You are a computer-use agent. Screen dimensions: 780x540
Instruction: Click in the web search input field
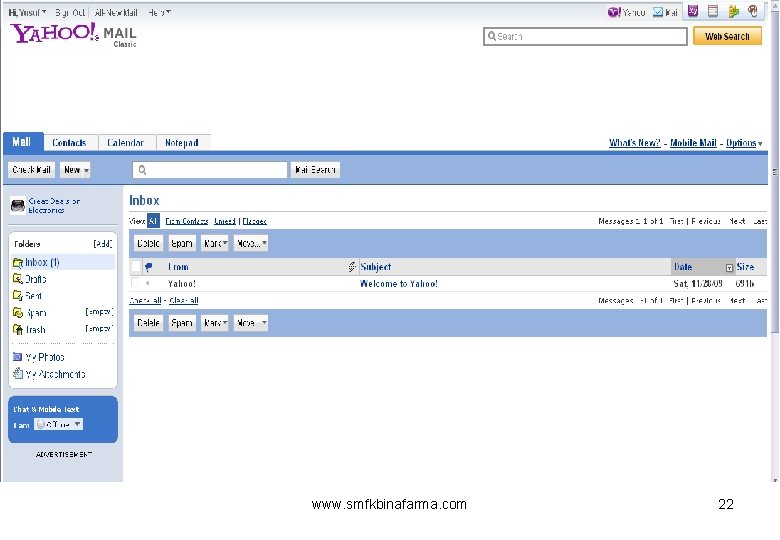coord(585,36)
